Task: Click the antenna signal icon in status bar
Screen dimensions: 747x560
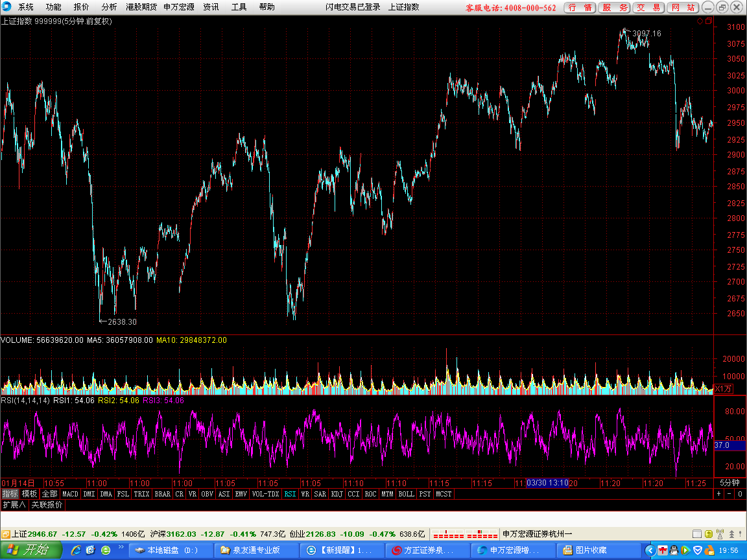Action: 720,534
